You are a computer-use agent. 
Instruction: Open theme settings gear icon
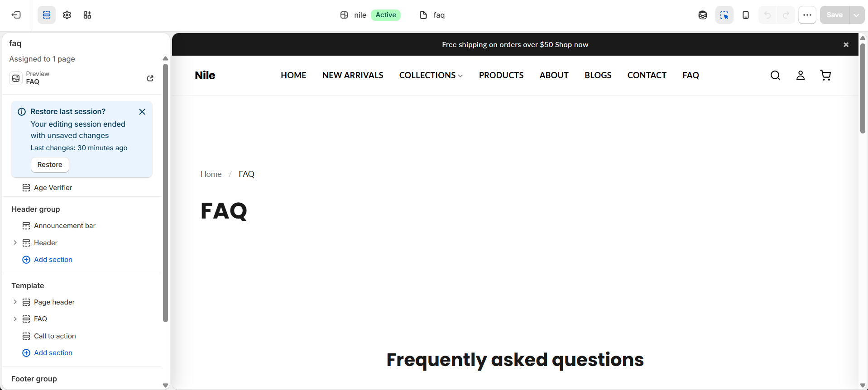point(67,15)
